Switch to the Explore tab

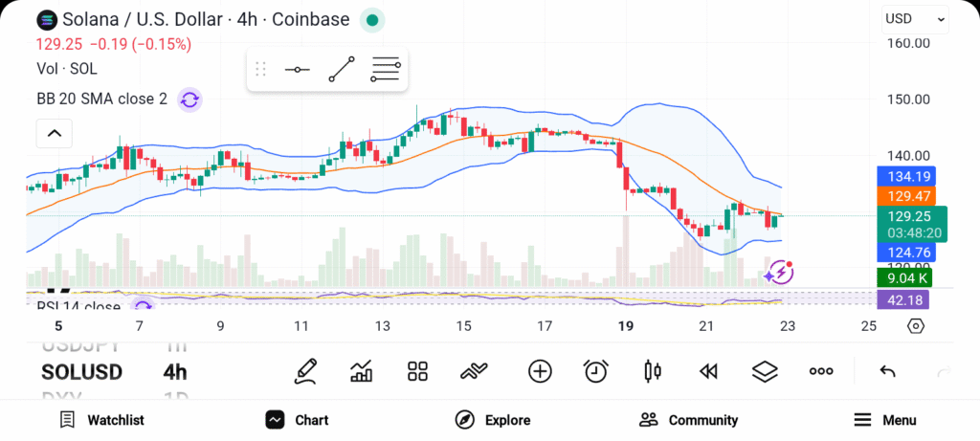click(493, 420)
